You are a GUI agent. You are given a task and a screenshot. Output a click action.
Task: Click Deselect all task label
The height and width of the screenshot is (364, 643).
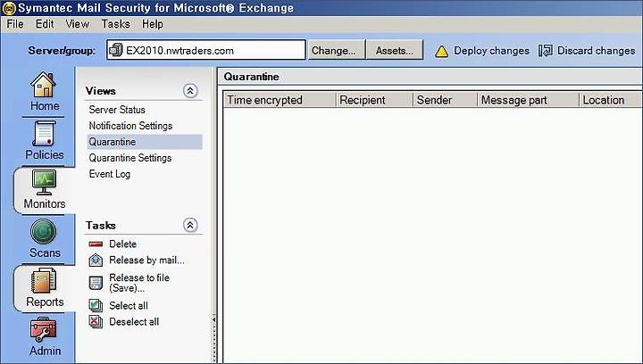(134, 322)
